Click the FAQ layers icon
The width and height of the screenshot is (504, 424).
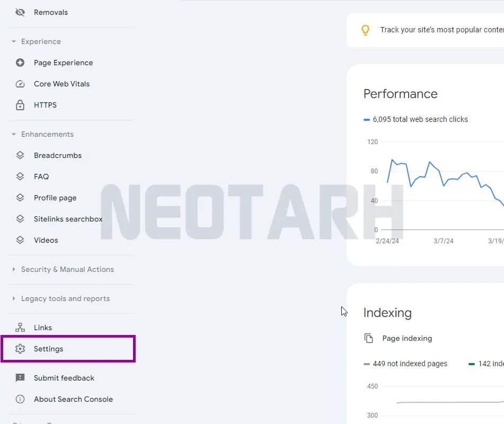[20, 176]
